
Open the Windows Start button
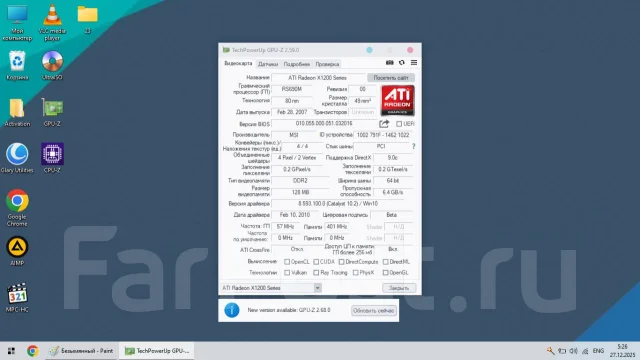click(x=11, y=351)
